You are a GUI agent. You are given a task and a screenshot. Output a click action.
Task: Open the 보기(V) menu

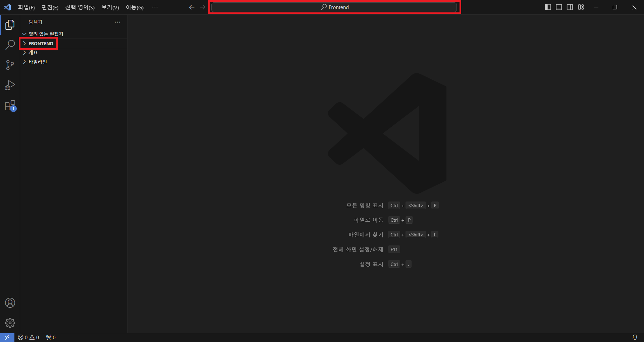click(110, 7)
